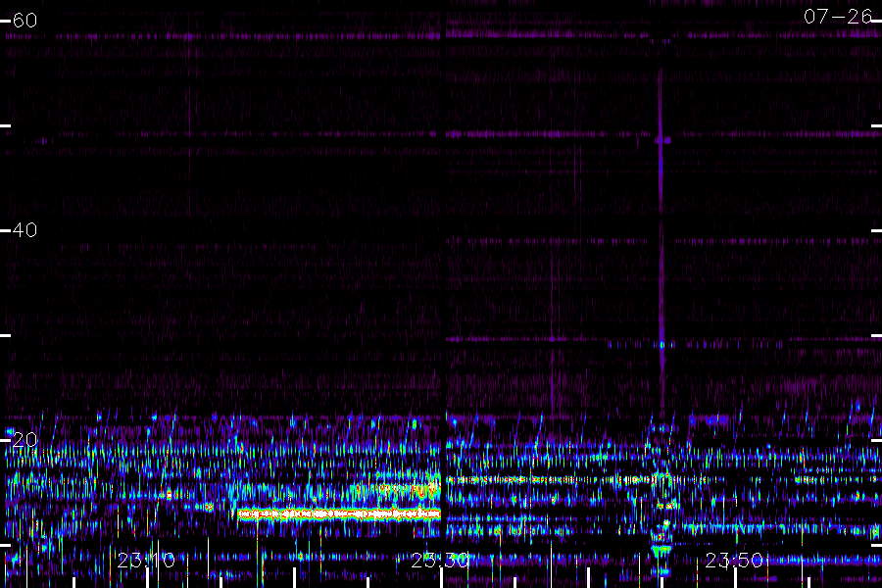Click the 07-26 date label
This screenshot has height=588, width=882.
[838, 17]
